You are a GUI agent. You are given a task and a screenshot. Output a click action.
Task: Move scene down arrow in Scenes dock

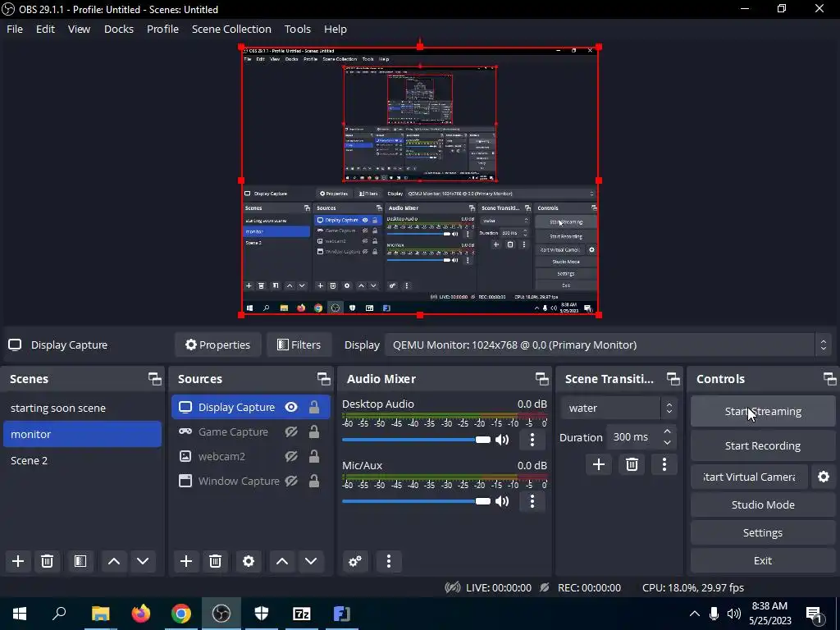pos(143,561)
